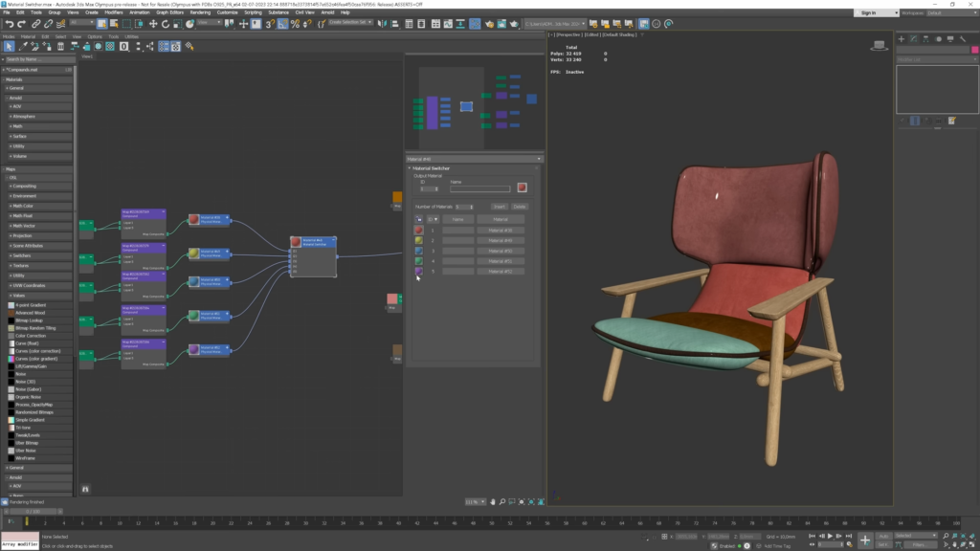Click the Redo arrow icon
Viewport: 980px width, 551px height.
pyautogui.click(x=21, y=24)
